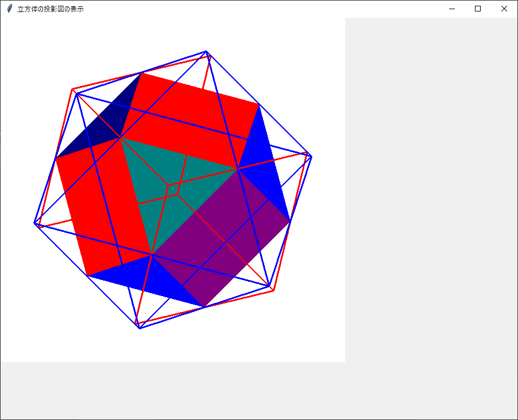Click the feather icon in the title bar
This screenshot has height=420, width=518.
pos(10,9)
